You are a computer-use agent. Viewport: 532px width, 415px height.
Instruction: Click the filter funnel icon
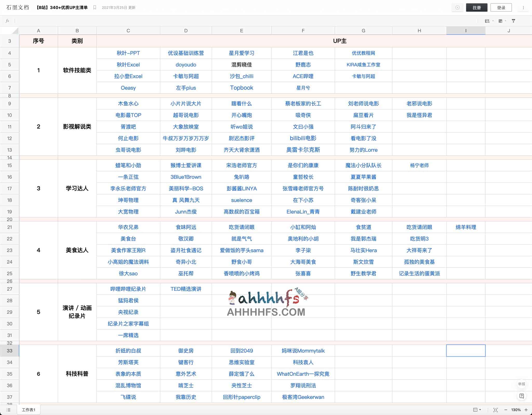(x=513, y=21)
